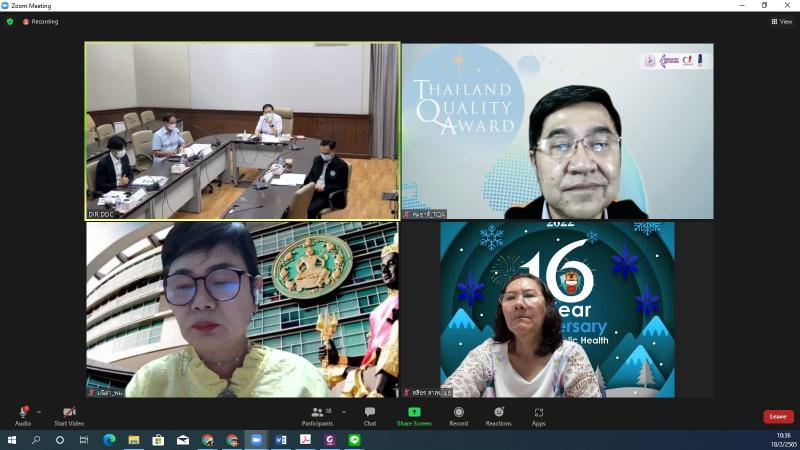Screen dimensions: 800x450
Task: Select the DIR DOC conference room video tile
Action: 242,131
